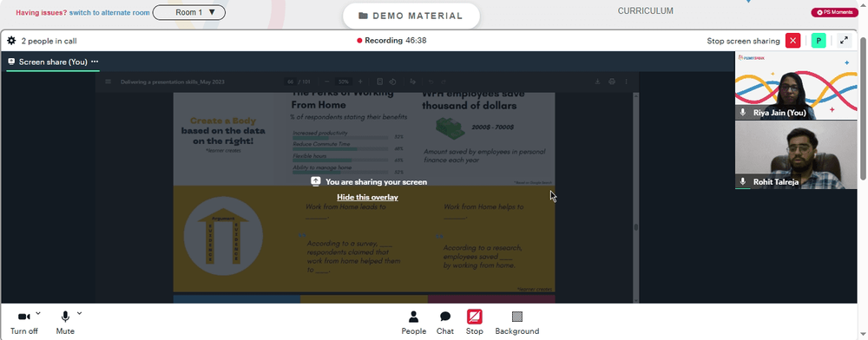Open call settings gear icon
Viewport: 868px width, 340px height.
pos(11,41)
